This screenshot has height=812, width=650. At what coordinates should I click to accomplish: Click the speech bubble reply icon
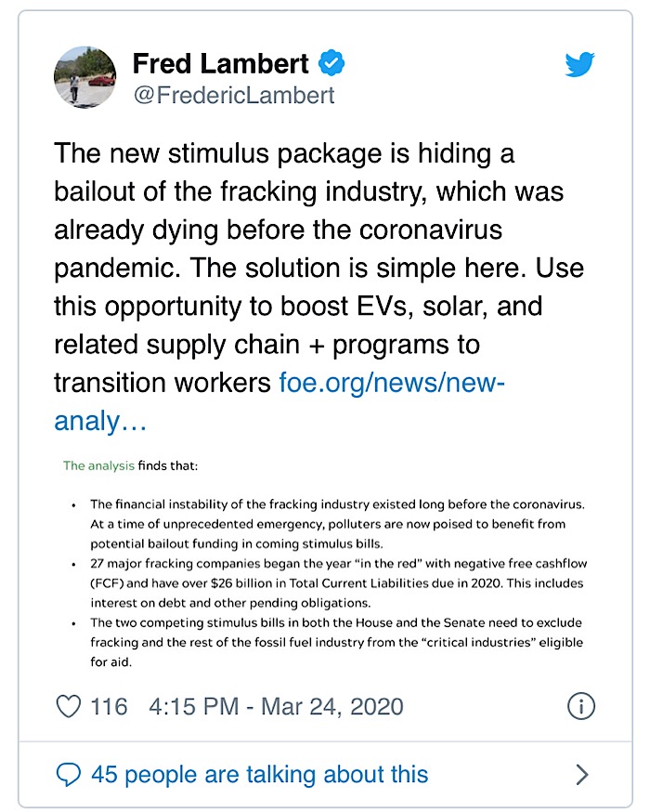(70, 774)
